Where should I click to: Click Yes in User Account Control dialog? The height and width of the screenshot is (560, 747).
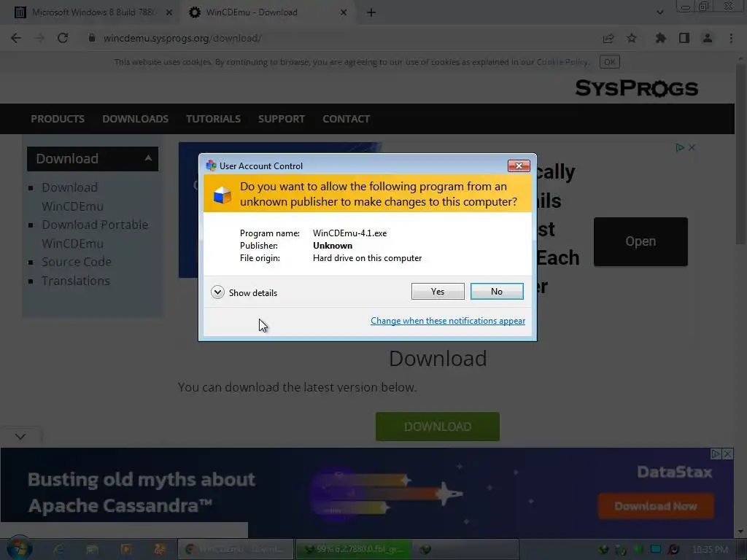pyautogui.click(x=438, y=292)
